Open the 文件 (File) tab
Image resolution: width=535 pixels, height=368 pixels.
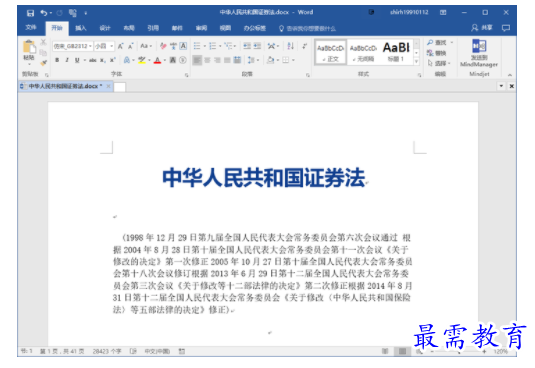point(31,27)
